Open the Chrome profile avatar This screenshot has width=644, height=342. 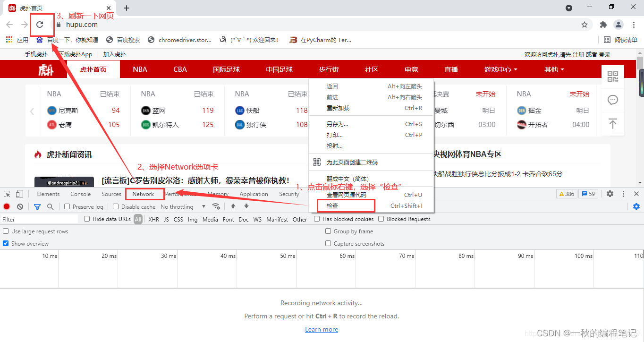619,25
